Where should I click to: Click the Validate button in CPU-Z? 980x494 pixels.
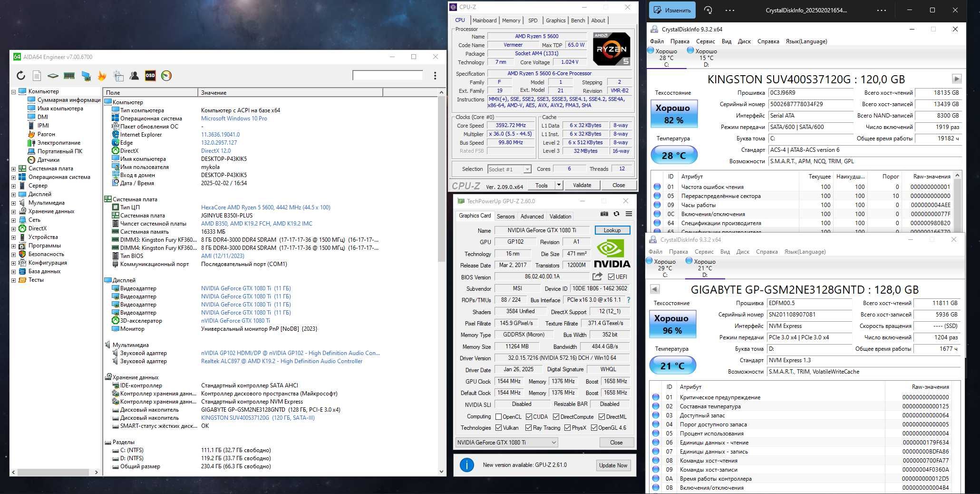point(582,185)
